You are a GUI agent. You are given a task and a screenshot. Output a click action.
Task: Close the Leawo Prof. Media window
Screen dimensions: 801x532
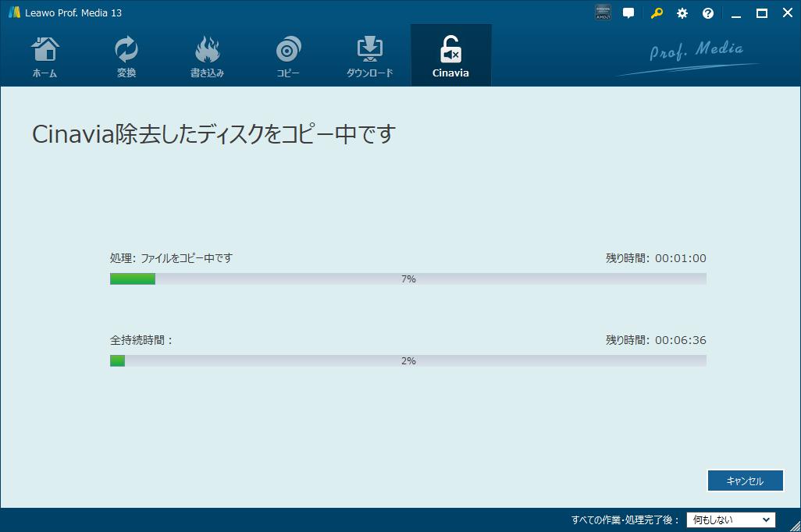click(788, 12)
